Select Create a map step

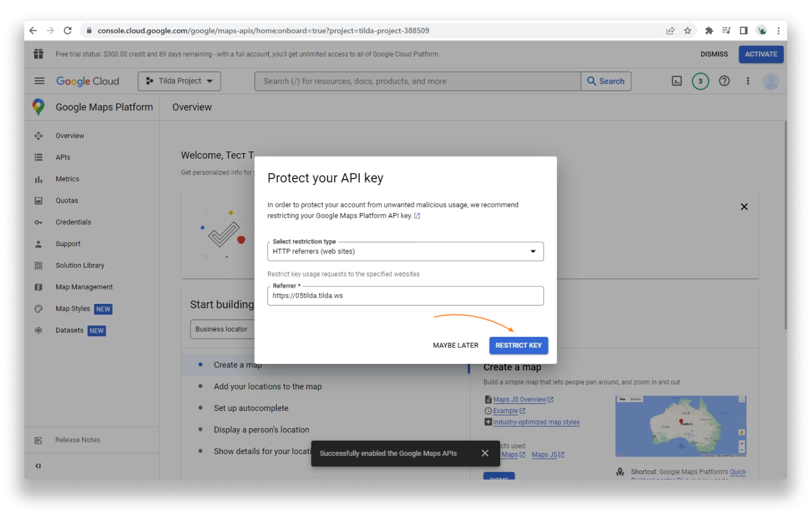pos(237,365)
